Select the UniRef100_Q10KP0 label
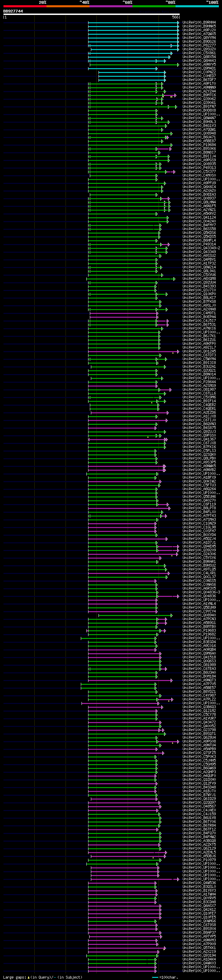The width and height of the screenshot is (222, 980). pyautogui.click(x=199, y=294)
